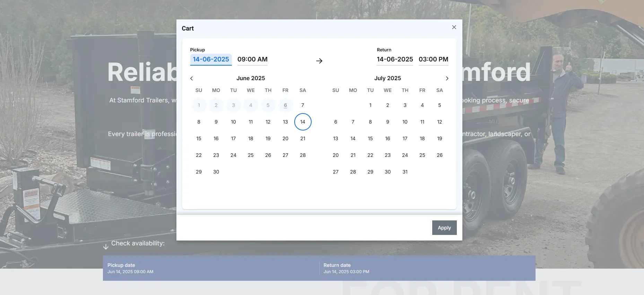Close the Cart dialog with X icon
Screen dimensions: 644x295
(454, 27)
